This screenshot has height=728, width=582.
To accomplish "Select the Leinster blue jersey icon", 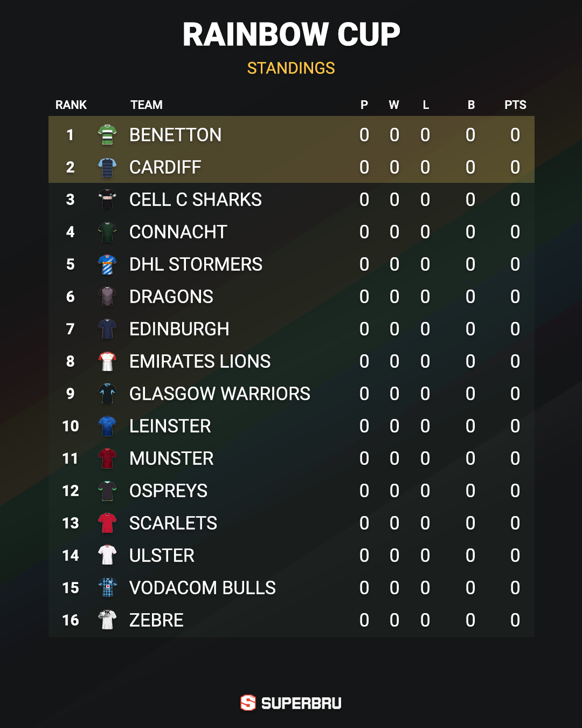I will [107, 426].
